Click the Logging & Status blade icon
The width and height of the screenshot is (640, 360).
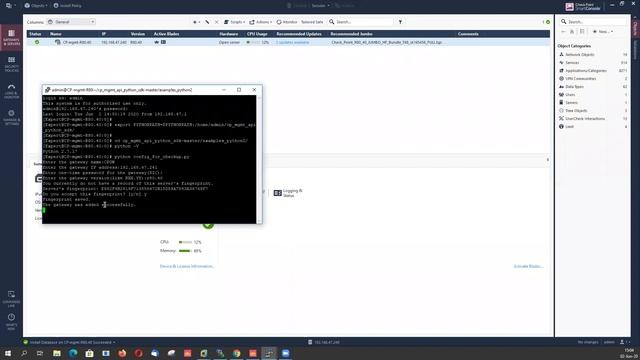[x=278, y=193]
